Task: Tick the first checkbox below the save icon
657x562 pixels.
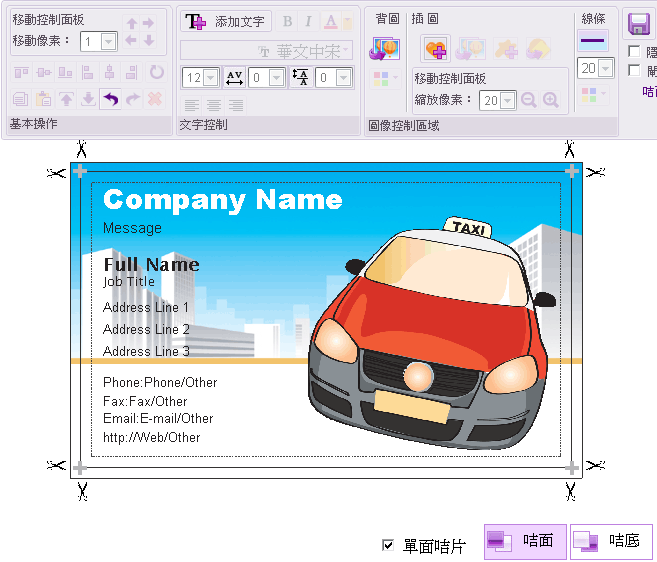Action: point(633,51)
